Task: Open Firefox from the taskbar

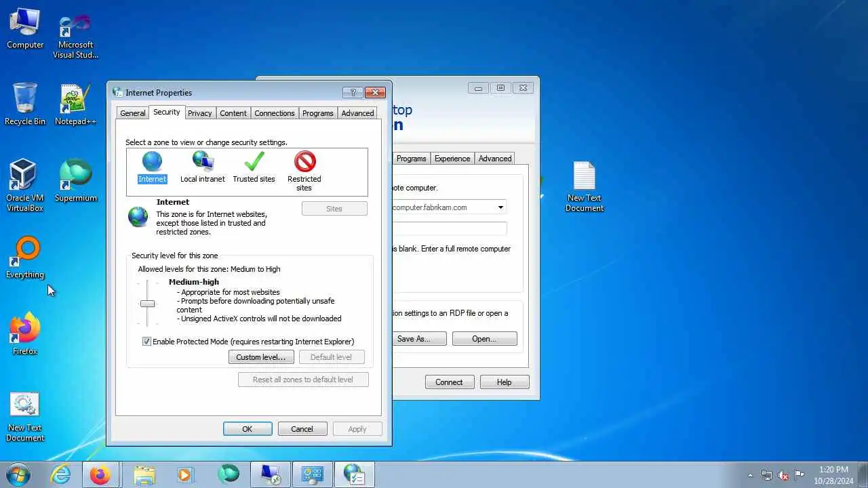Action: click(x=100, y=475)
